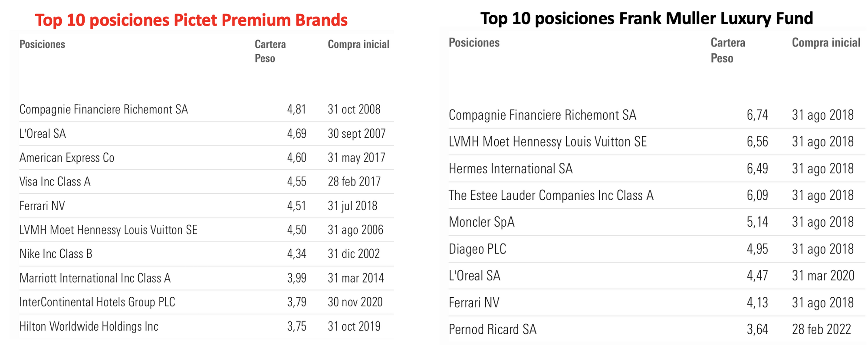
Task: Open Marriott International Inc Class A
Action: coord(95,278)
